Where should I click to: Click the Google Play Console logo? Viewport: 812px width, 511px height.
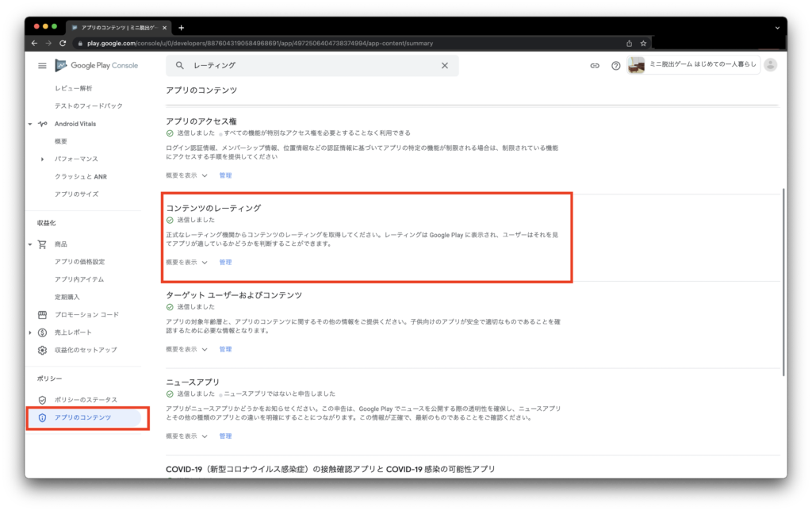coord(97,65)
